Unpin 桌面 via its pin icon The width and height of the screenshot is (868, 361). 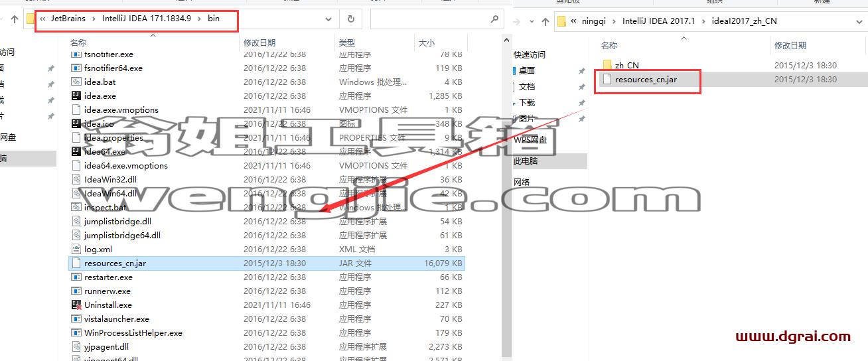click(582, 71)
